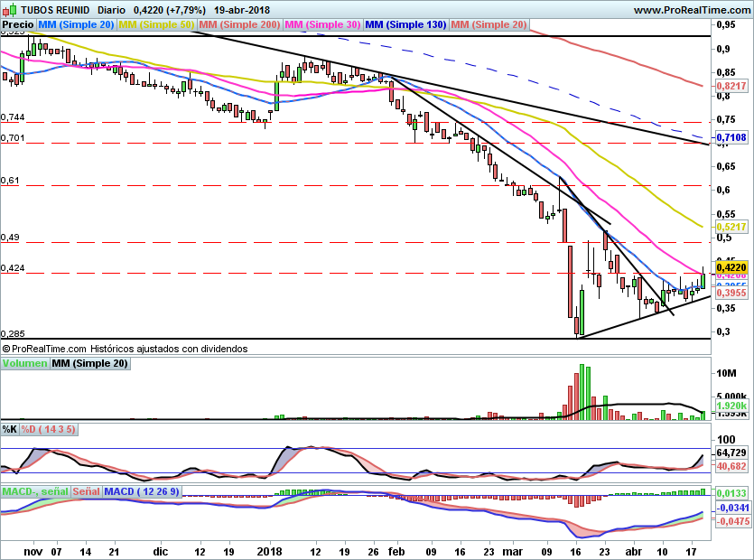This screenshot has width=754, height=560.
Task: Click the 0,285 support level label
Action: click(x=13, y=332)
